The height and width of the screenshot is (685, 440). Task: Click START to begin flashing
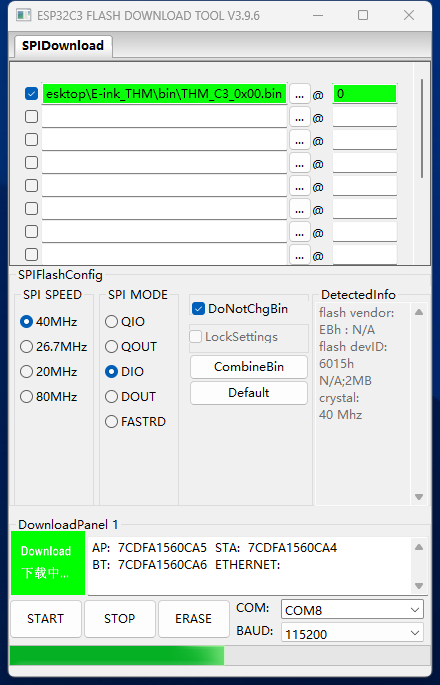pos(45,619)
